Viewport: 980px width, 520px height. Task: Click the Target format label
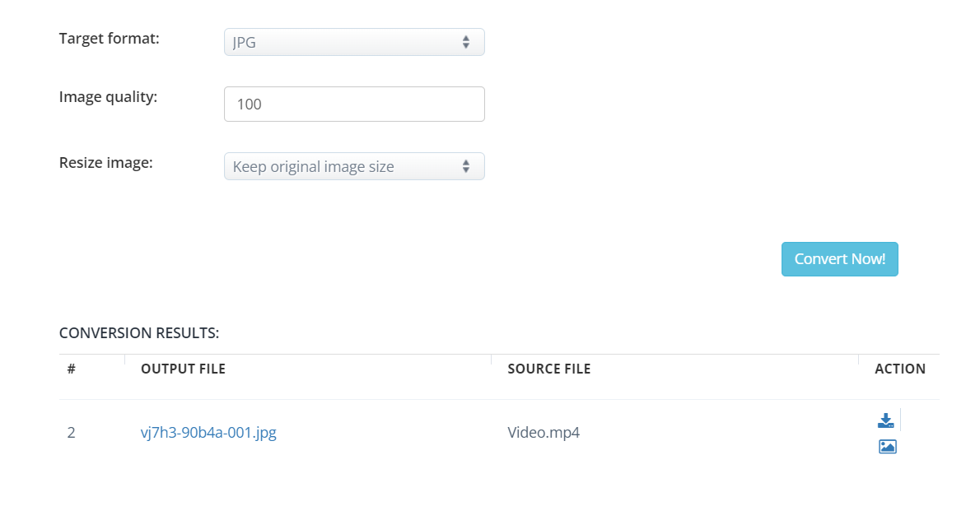tap(109, 38)
